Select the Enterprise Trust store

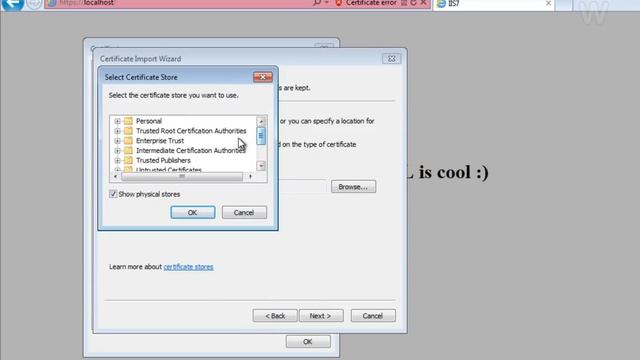tap(160, 141)
